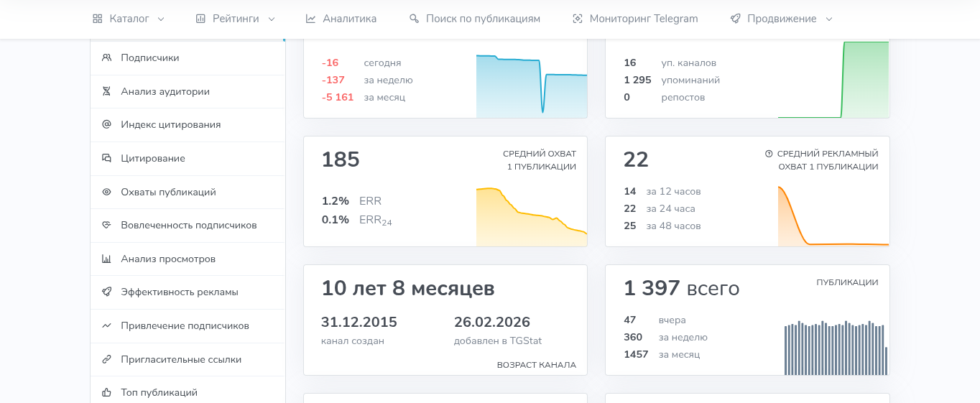
Task: Click the 1457 за месяц publications value
Action: click(636, 354)
